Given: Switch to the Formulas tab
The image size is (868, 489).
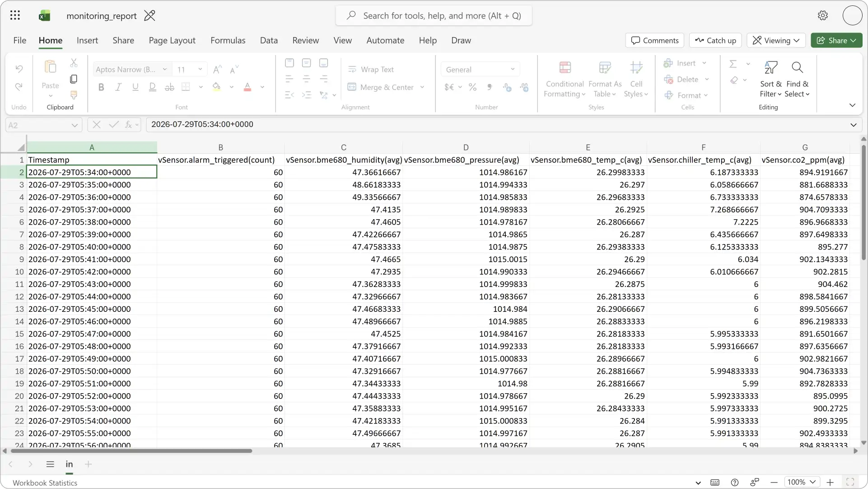Looking at the screenshot, I should coord(228,40).
